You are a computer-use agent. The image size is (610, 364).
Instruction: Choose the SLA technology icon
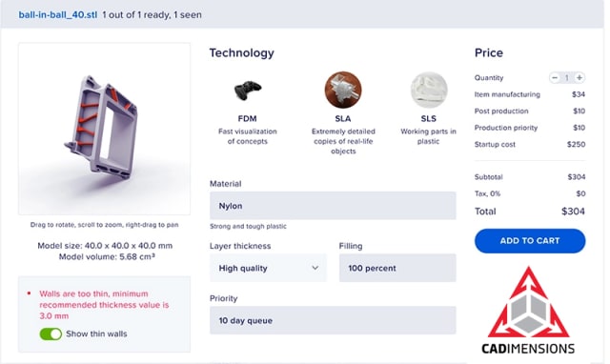point(343,90)
